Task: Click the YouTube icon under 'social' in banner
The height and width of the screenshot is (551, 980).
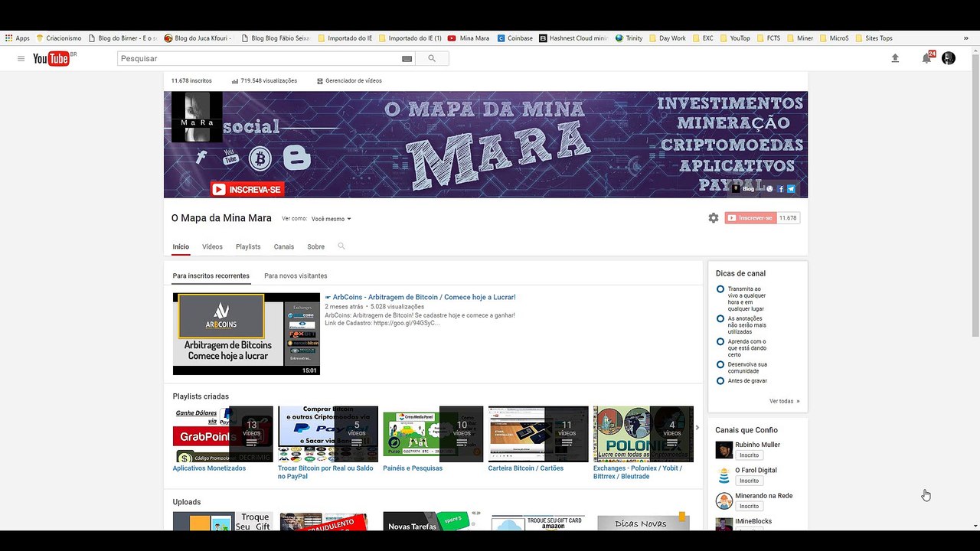Action: click(x=230, y=157)
